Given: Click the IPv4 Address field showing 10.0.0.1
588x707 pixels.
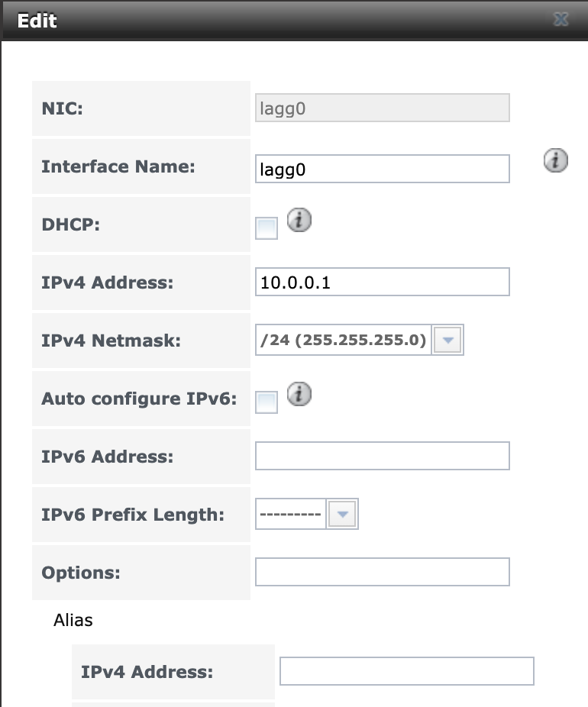Looking at the screenshot, I should click(383, 282).
